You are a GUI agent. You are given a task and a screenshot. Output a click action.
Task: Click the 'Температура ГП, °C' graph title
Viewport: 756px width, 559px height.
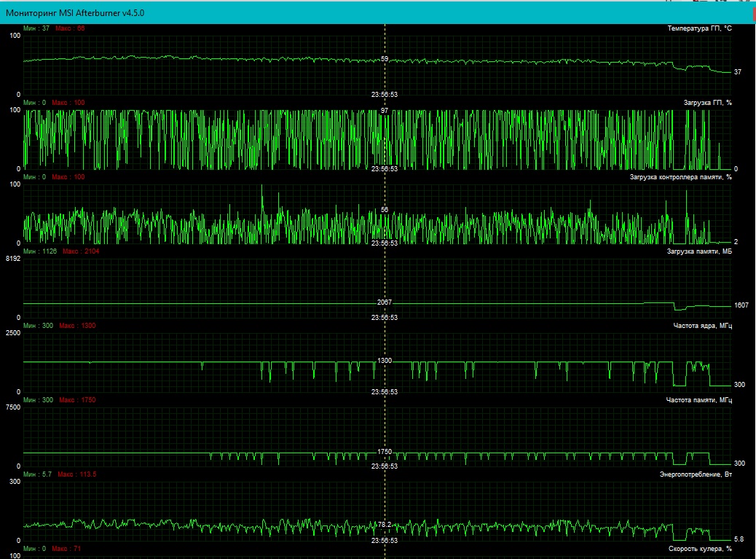click(x=699, y=28)
